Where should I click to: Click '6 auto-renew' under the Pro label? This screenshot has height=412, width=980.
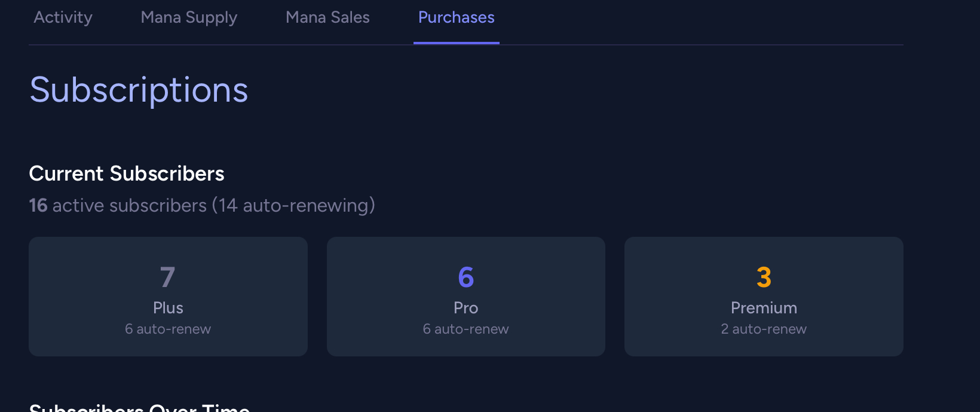pyautogui.click(x=466, y=329)
